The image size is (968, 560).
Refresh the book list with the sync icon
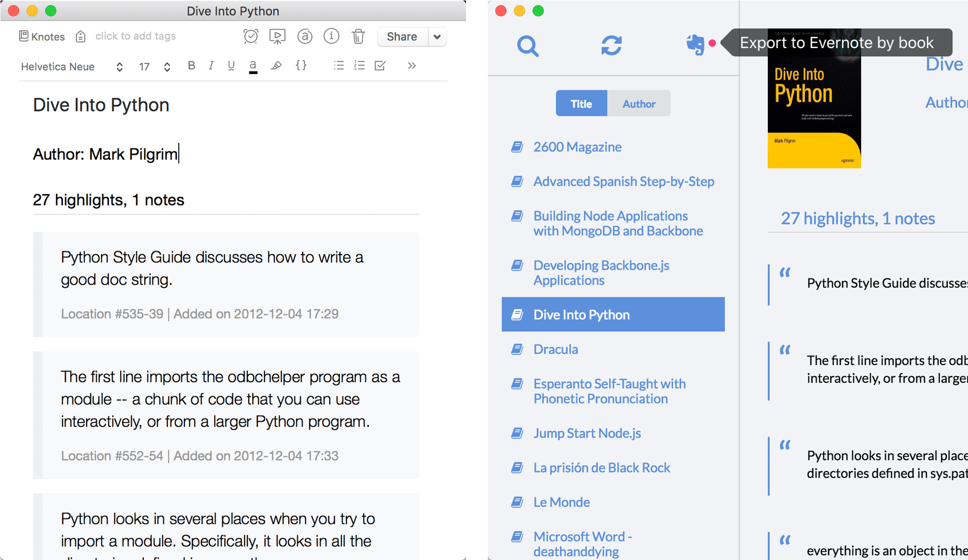pyautogui.click(x=611, y=46)
